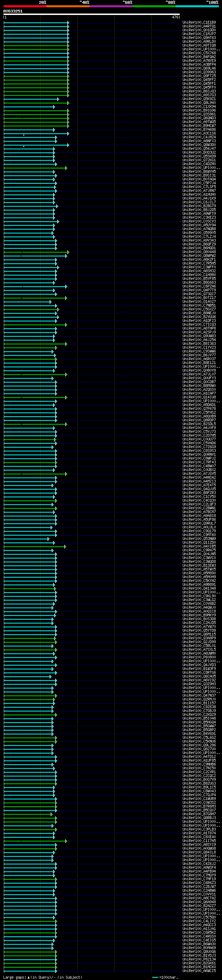Select the UniRef100_A5UY94 label
This screenshot has height=980, width=222.
pos(199,225)
